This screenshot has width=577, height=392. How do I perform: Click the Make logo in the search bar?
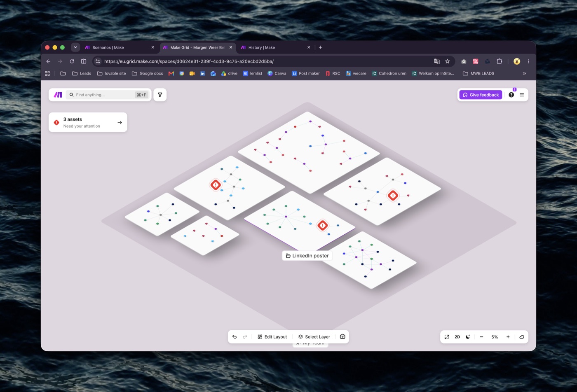(x=58, y=95)
